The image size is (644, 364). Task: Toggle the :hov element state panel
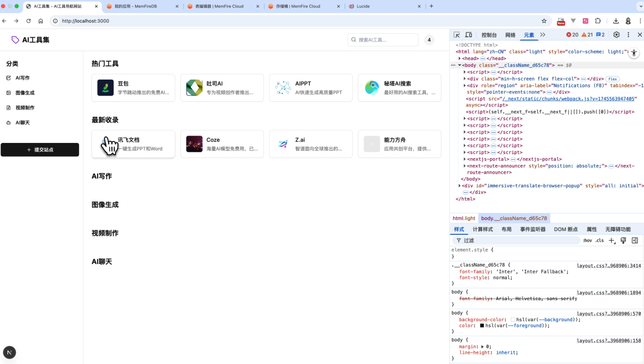(587, 241)
